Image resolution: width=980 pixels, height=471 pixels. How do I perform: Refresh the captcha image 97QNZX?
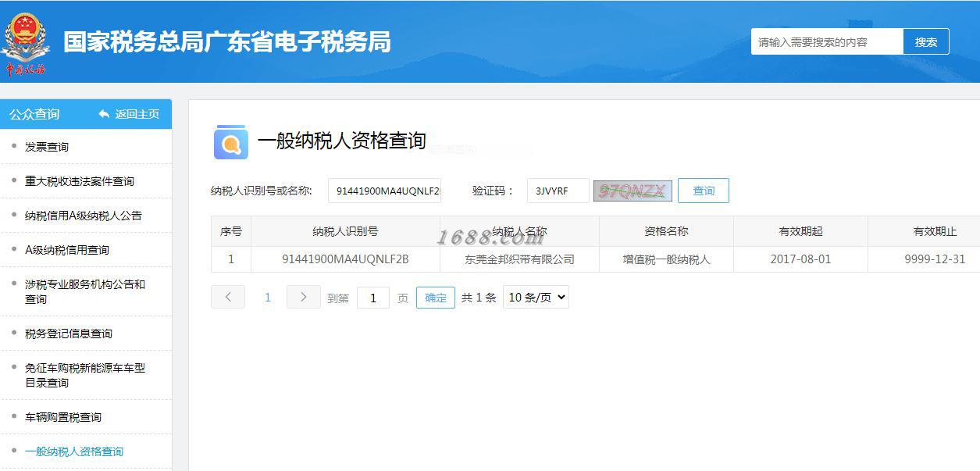(x=633, y=191)
